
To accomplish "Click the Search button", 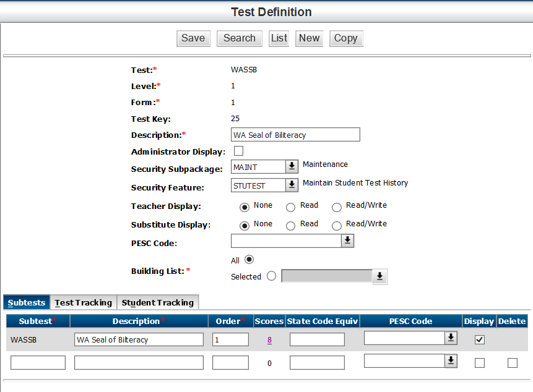I will [x=240, y=38].
